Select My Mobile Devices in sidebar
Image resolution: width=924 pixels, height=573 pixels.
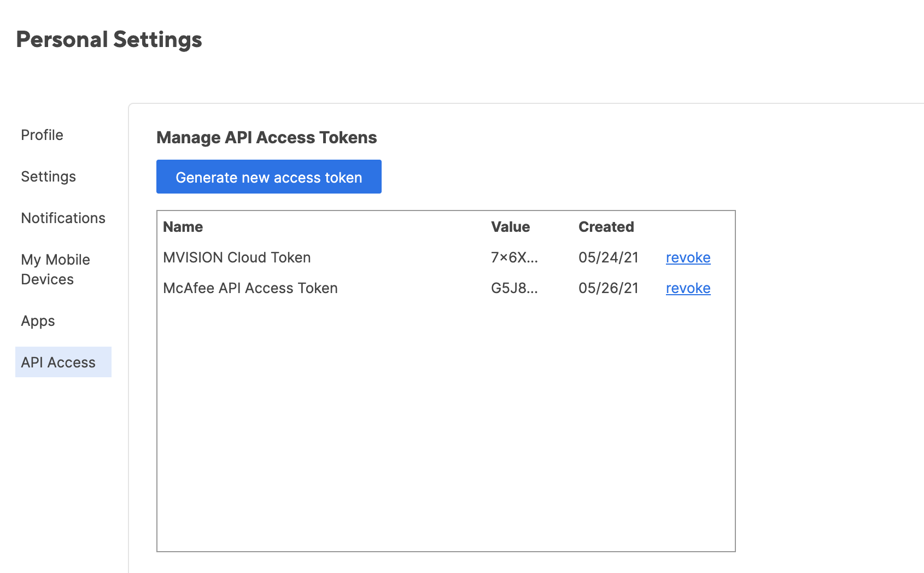click(x=55, y=270)
